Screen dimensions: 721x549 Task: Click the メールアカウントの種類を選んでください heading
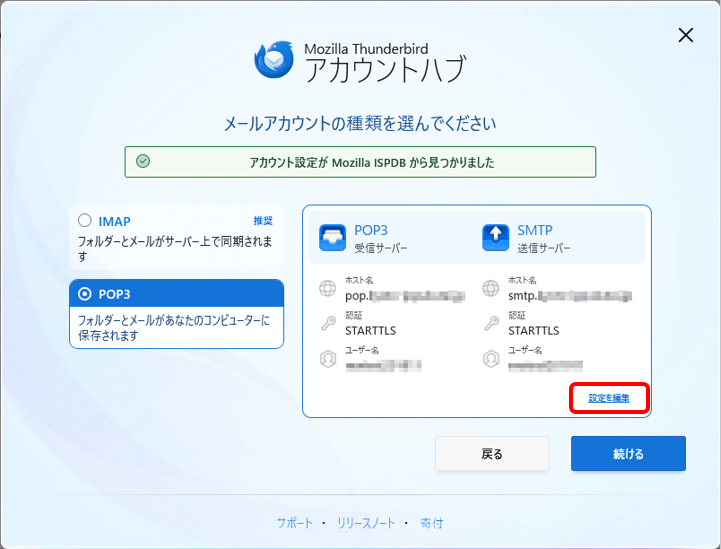360,123
